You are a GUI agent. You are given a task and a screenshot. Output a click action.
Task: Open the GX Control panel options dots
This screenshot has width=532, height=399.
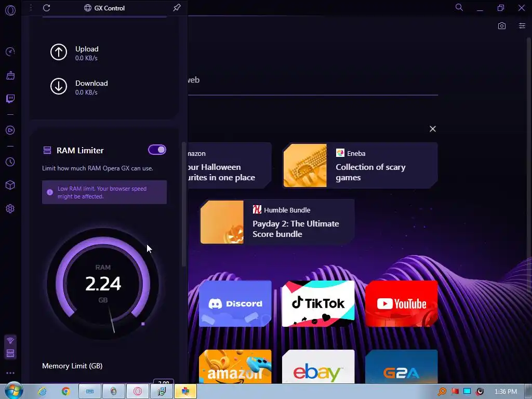(31, 7)
